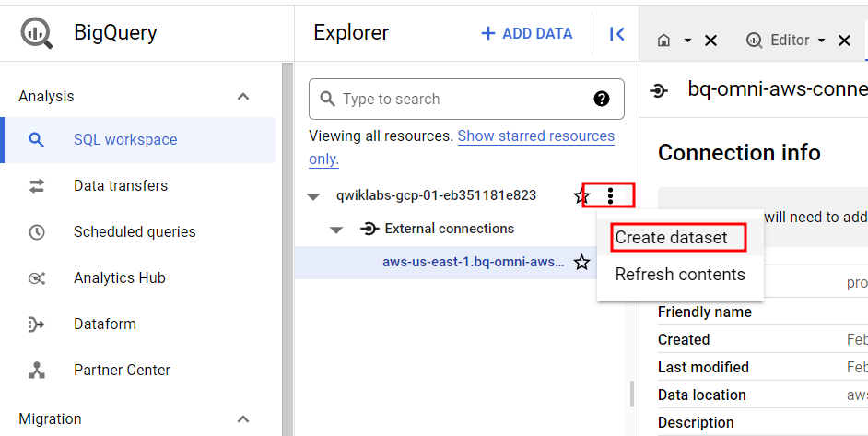Collapse the Analysis section

pyautogui.click(x=243, y=97)
